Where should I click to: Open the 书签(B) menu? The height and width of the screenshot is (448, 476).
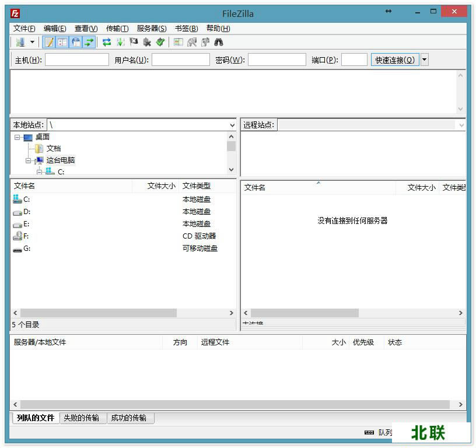tap(187, 29)
